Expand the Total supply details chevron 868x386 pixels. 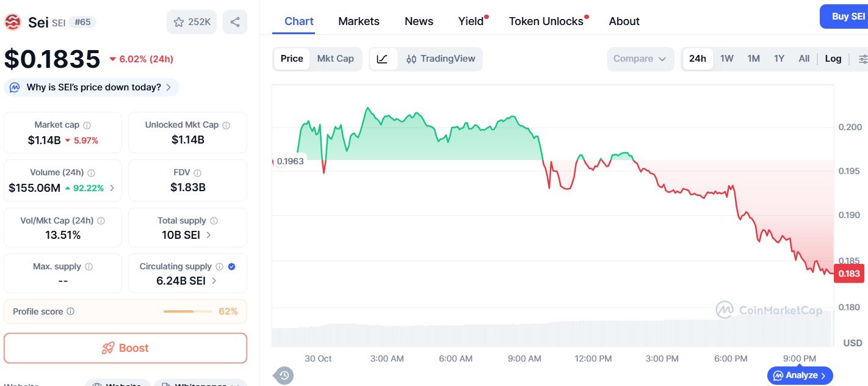pyautogui.click(x=208, y=233)
